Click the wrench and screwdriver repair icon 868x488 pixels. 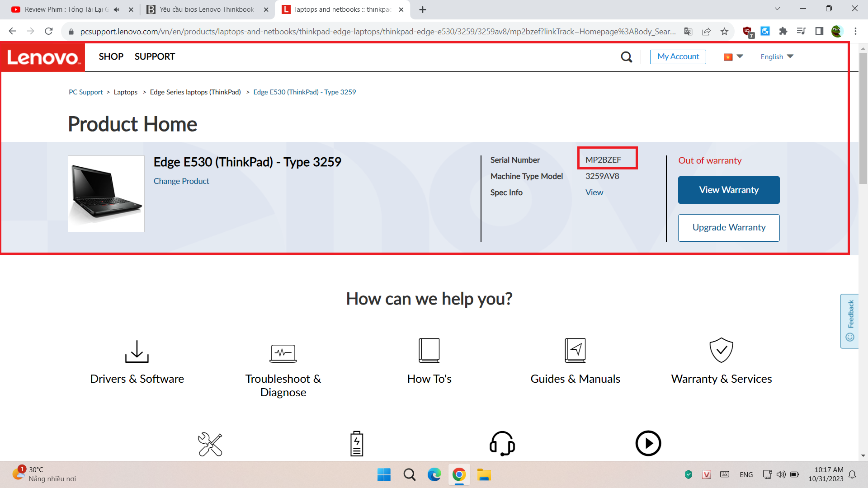(x=210, y=444)
